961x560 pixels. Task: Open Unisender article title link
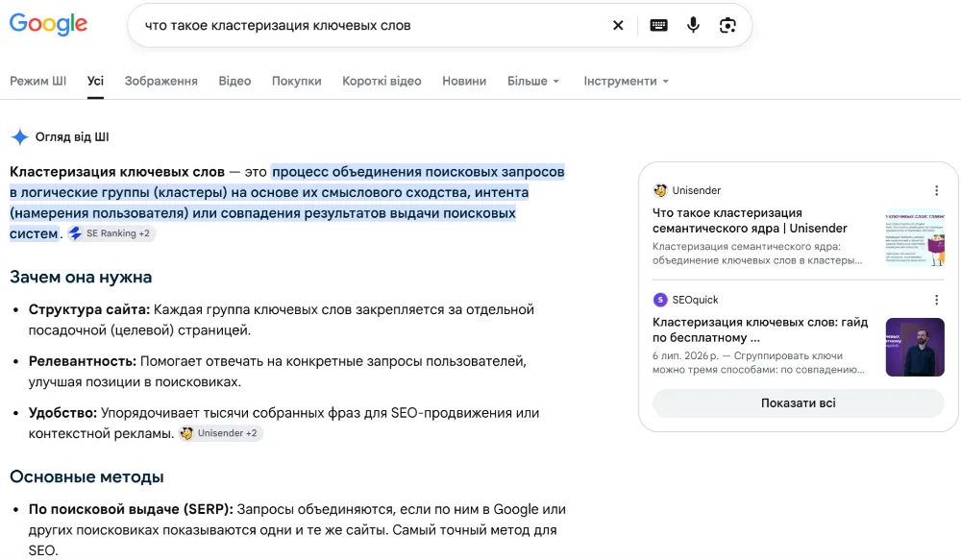click(x=750, y=221)
